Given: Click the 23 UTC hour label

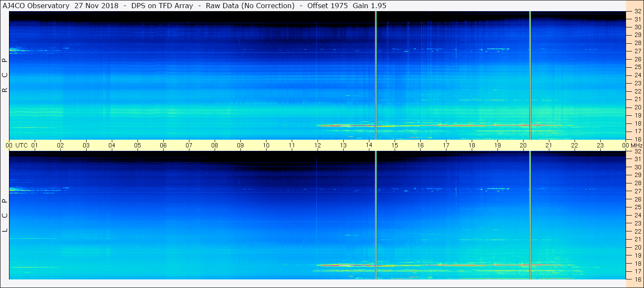Looking at the screenshot, I should coord(600,145).
